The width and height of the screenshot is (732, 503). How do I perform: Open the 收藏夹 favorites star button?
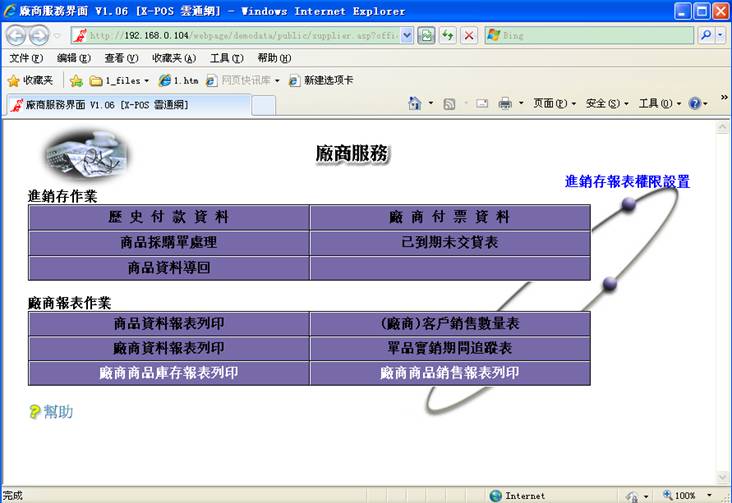tap(30, 80)
